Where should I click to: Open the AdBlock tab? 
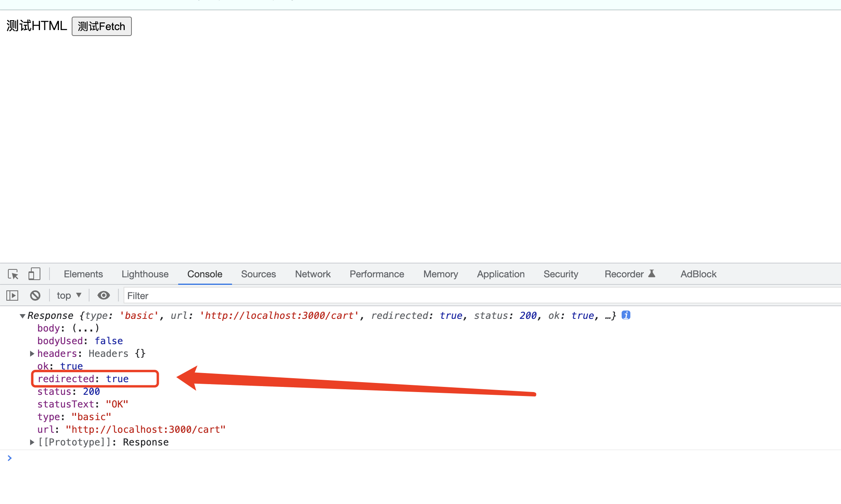click(x=698, y=274)
